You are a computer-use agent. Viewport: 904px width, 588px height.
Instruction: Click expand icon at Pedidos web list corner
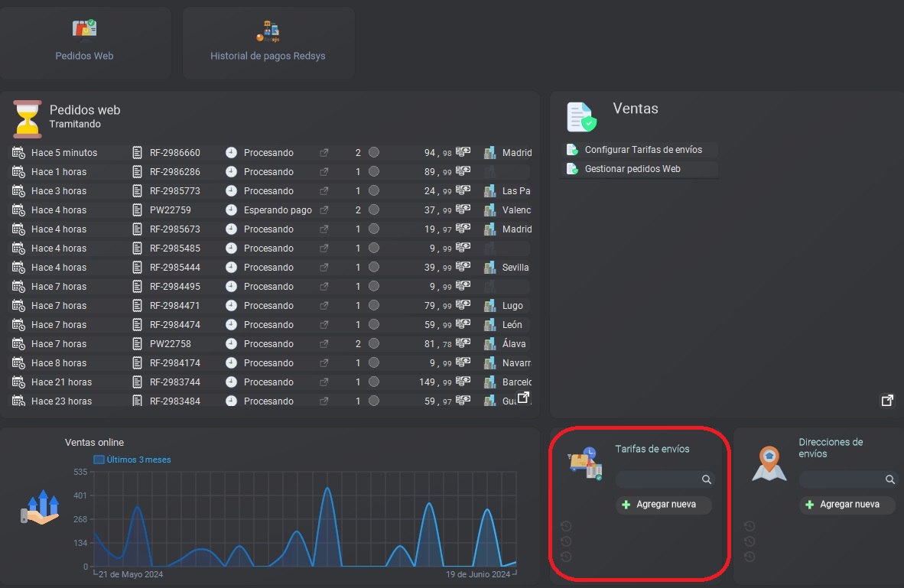pos(523,398)
